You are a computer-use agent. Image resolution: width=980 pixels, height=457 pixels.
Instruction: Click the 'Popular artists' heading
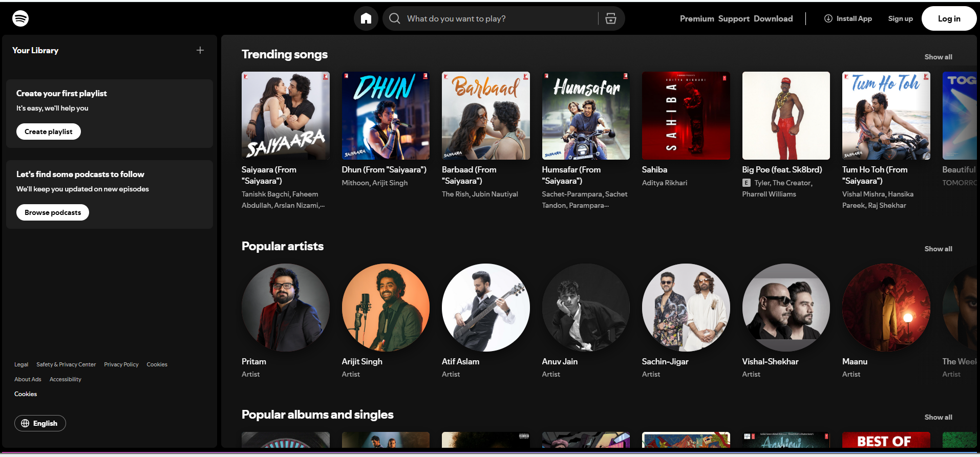(283, 246)
